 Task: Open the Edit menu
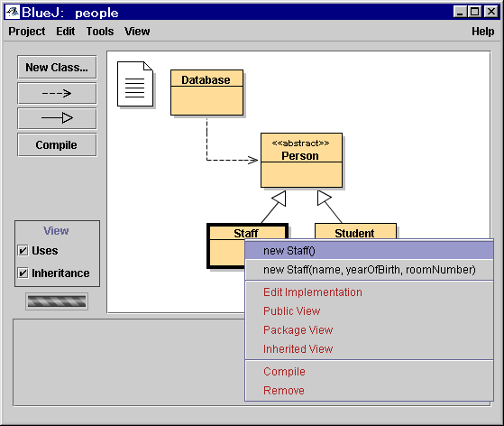click(x=65, y=32)
